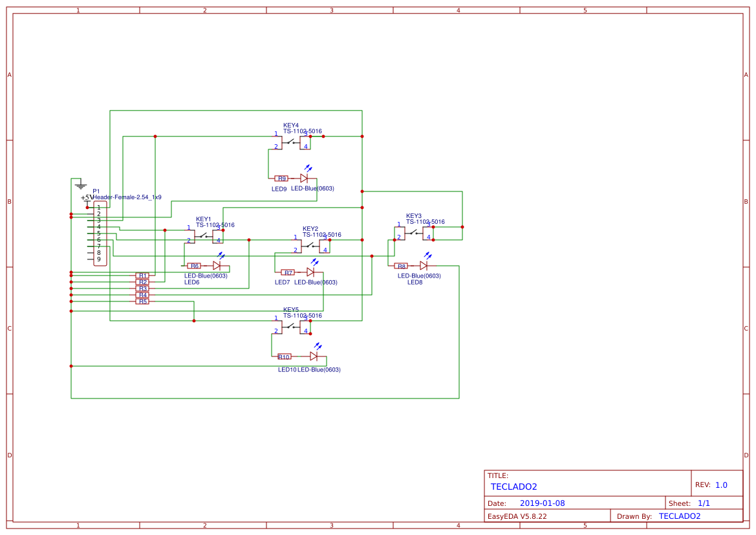Select resistor R5
Image resolution: width=756 pixels, height=535 pixels.
[x=143, y=301]
